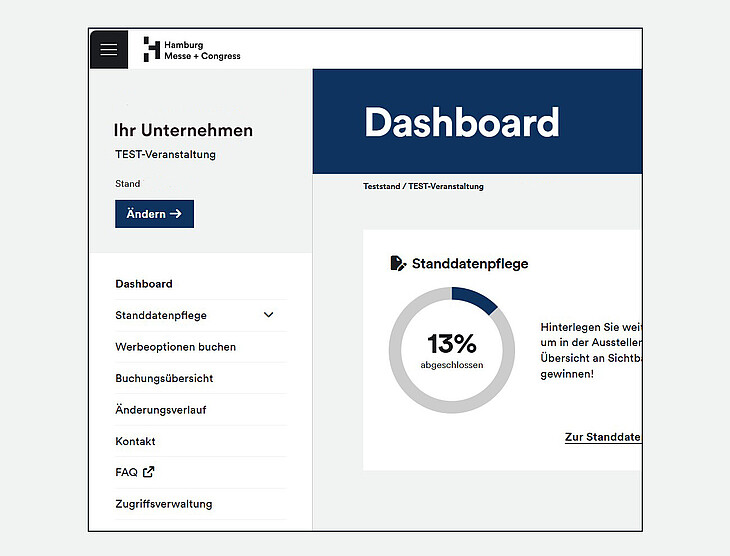Follow the Zur Standdatenpflege link

(x=602, y=437)
